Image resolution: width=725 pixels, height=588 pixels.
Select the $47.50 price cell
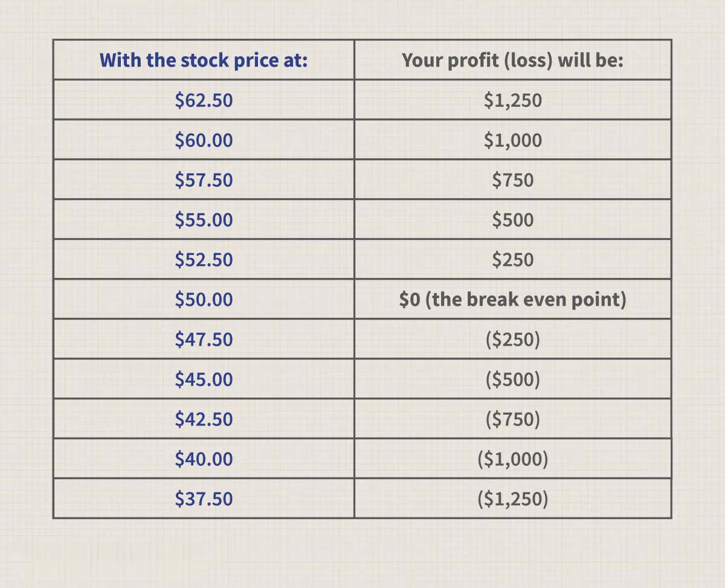pyautogui.click(x=204, y=339)
